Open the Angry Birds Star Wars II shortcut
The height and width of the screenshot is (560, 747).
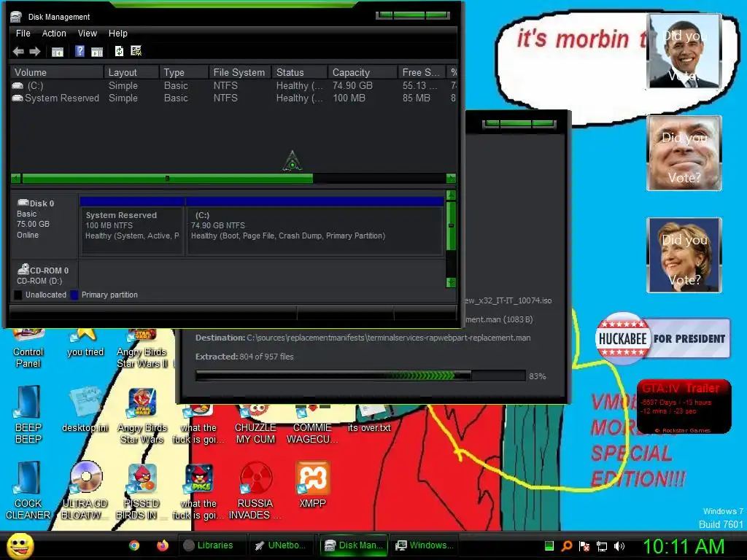142,348
